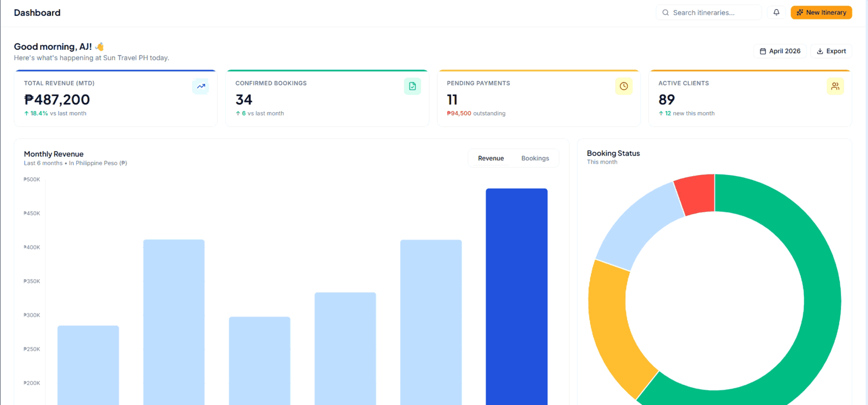This screenshot has height=405, width=868.
Task: Click the document check icon on Confirmed Bookings
Action: pyautogui.click(x=412, y=86)
